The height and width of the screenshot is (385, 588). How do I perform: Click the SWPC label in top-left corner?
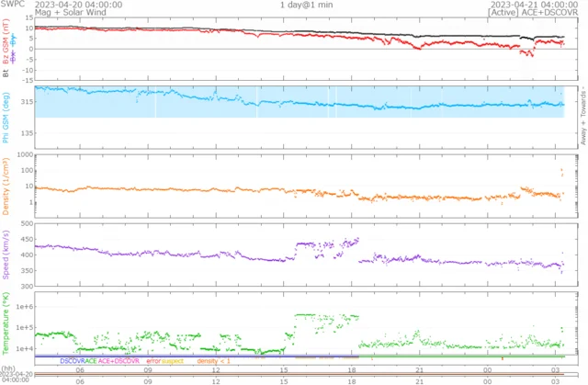click(x=13, y=6)
